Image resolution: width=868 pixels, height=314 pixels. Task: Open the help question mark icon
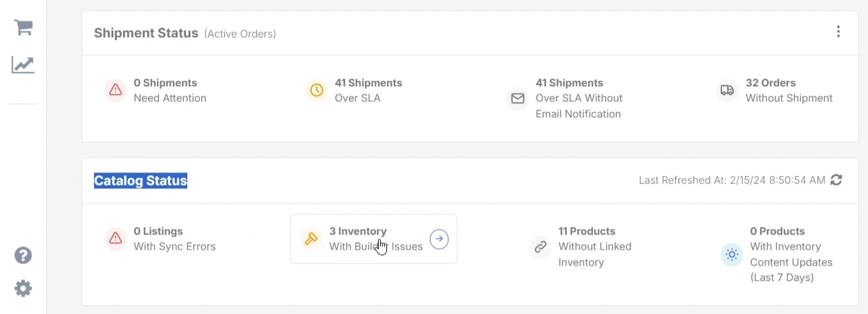pos(23,255)
